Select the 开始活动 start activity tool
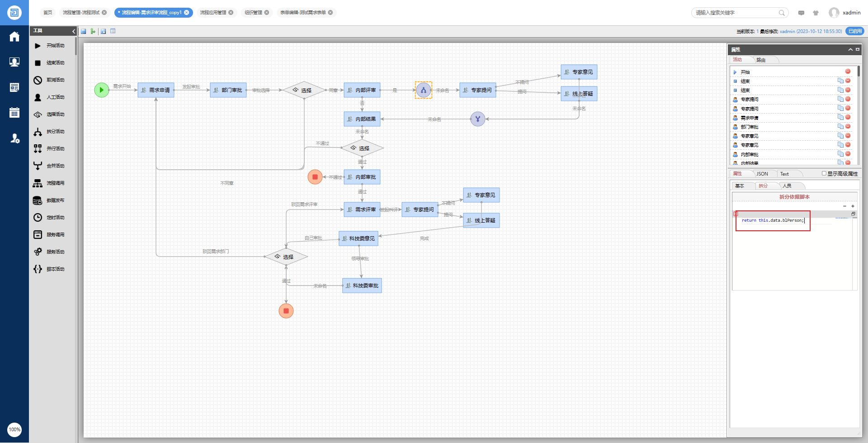 [50, 46]
